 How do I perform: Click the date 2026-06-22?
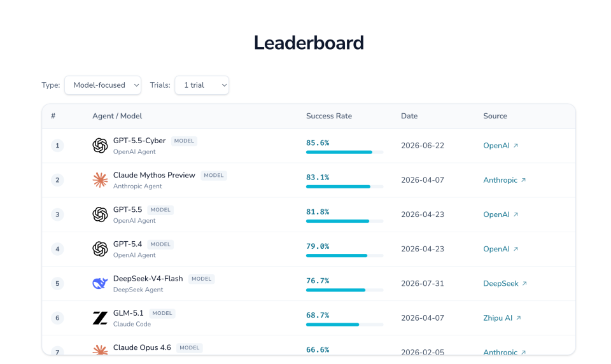click(423, 146)
